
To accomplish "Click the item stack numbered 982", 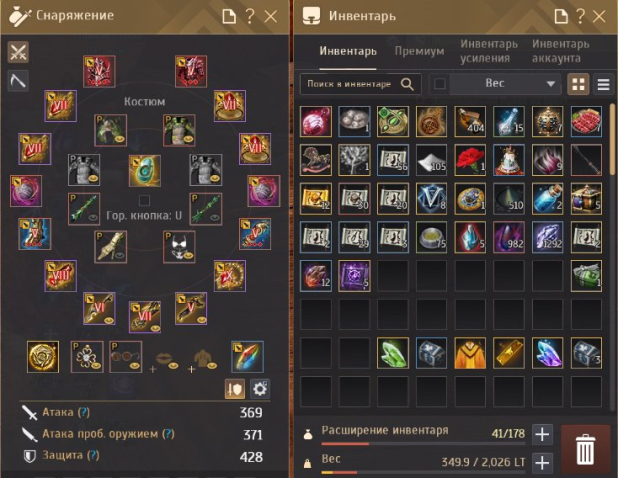I will pyautogui.click(x=509, y=237).
